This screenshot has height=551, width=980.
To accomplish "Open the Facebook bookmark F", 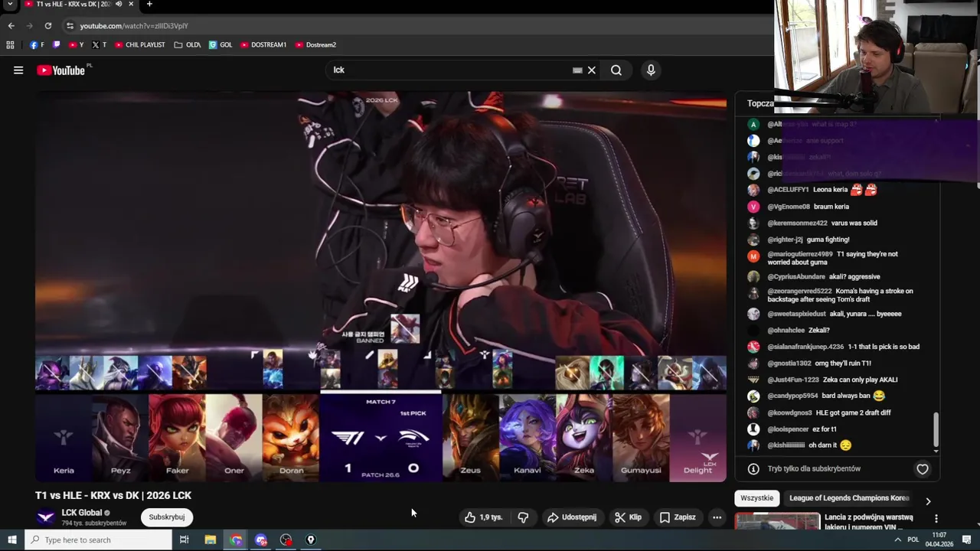I will point(37,45).
